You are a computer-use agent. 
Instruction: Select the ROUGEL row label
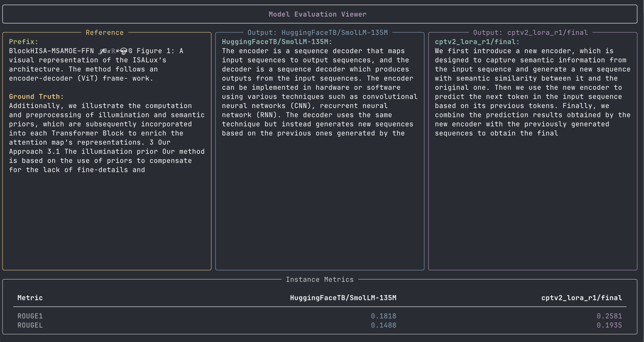pyautogui.click(x=30, y=325)
